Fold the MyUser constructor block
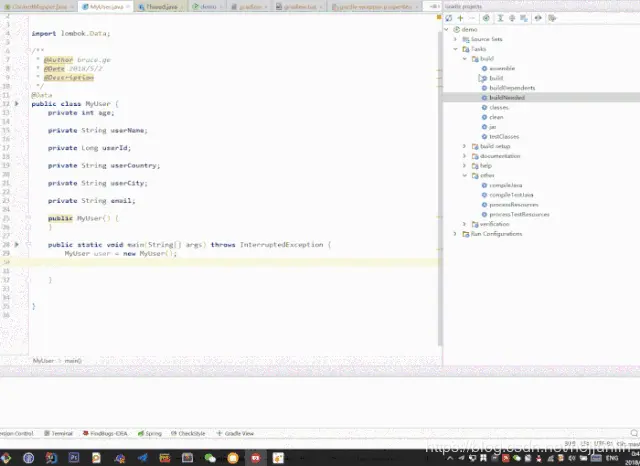Screen dimensions: 640x466 28,218
